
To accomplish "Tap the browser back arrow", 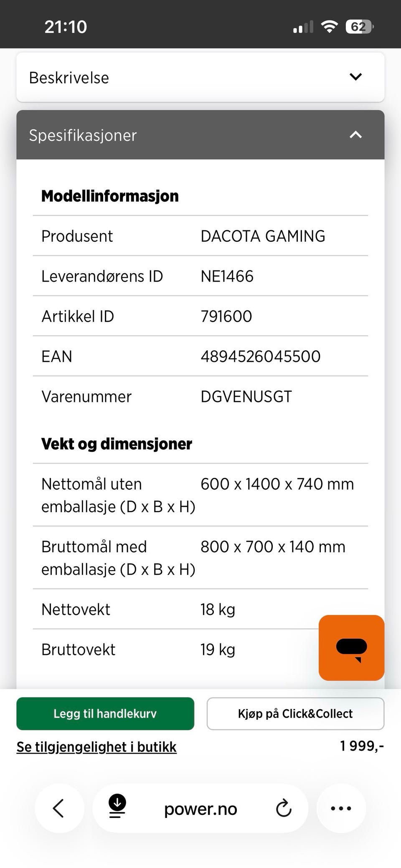I will coord(59,808).
